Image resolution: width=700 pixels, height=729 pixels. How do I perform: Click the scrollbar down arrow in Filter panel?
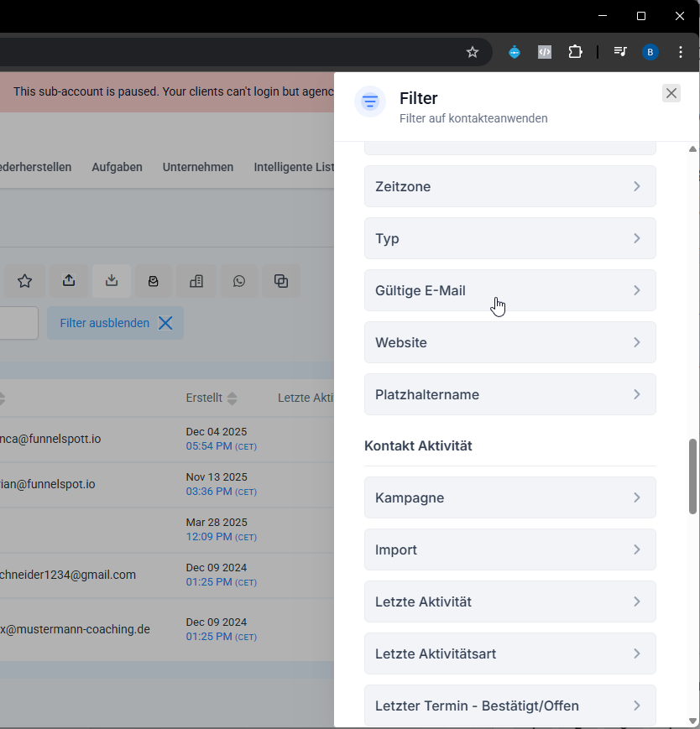point(692,721)
